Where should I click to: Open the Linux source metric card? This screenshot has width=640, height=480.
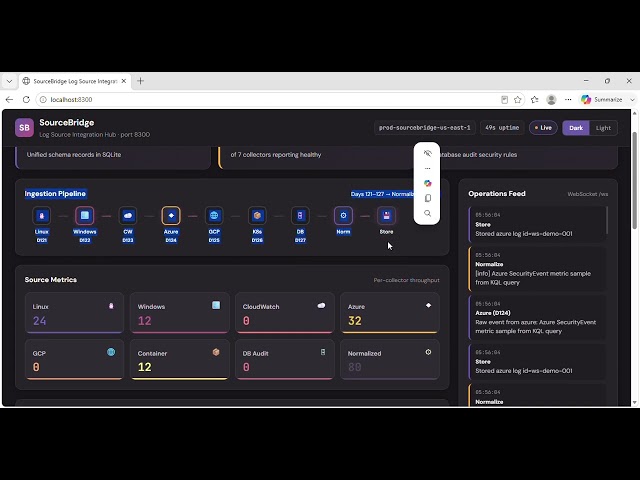74,313
